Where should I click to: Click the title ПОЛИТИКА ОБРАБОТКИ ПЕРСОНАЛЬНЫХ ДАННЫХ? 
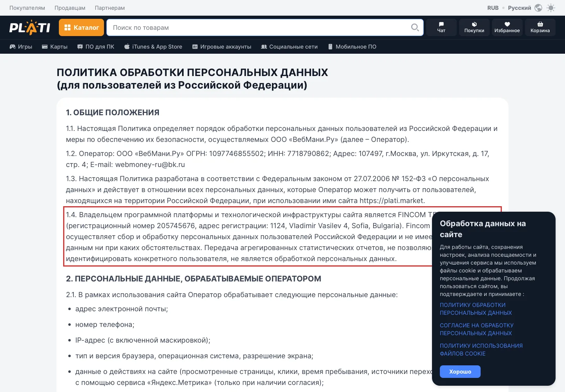coord(192,73)
